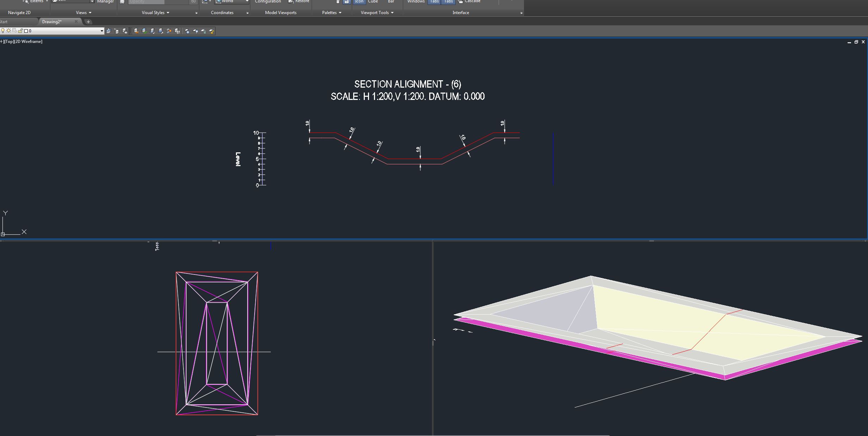Select the Make Object's Layer Current icon
This screenshot has width=868, height=436.
(x=108, y=31)
